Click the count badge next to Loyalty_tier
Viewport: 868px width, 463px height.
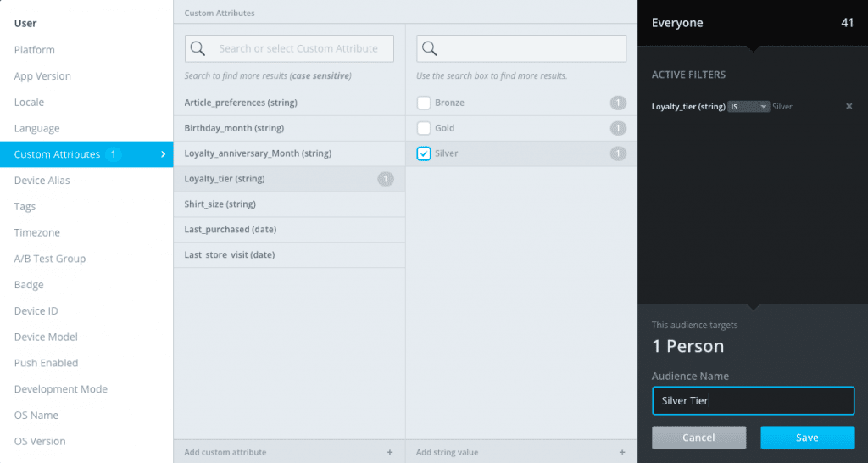coord(386,179)
